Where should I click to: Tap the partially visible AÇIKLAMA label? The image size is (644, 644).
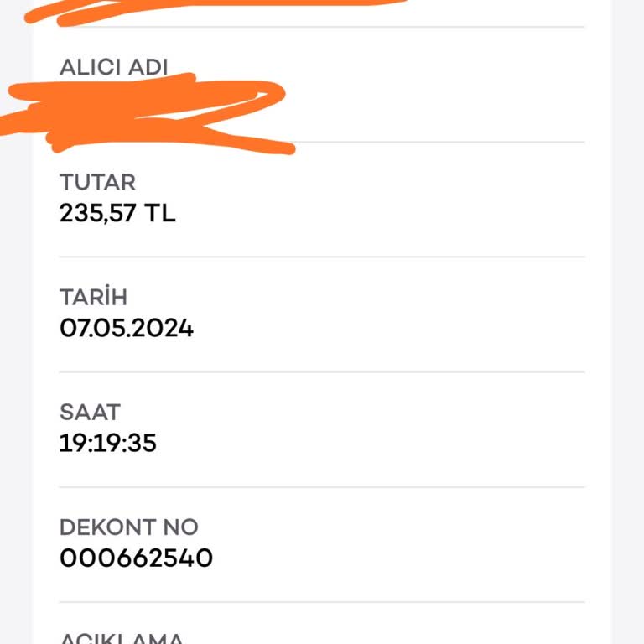(122, 637)
